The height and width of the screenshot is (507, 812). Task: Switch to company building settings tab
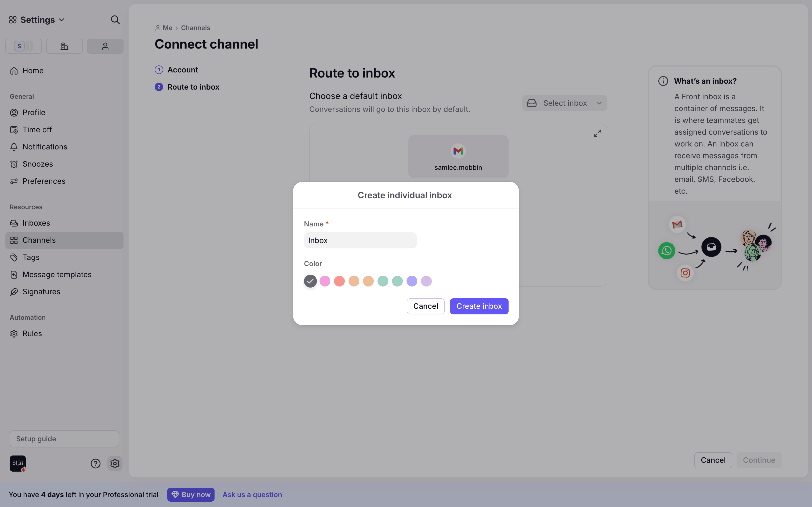[64, 46]
